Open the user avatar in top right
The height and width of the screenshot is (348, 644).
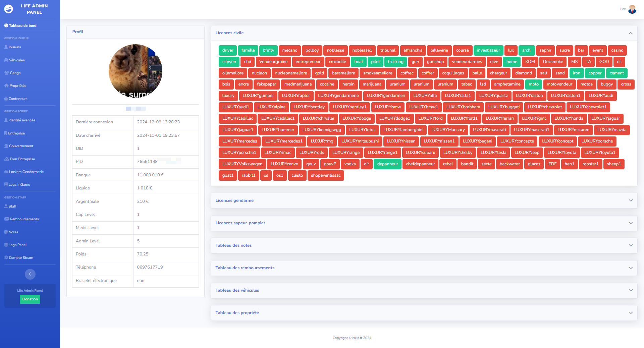click(632, 9)
